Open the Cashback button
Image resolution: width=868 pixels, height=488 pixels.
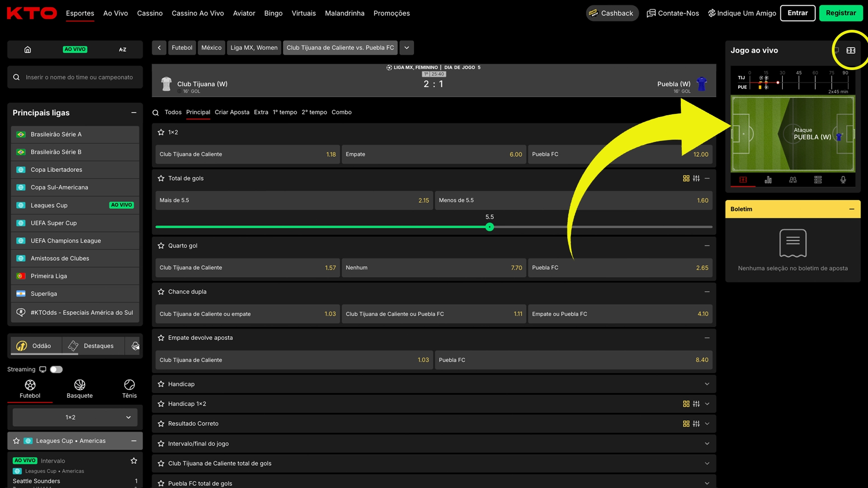click(612, 13)
